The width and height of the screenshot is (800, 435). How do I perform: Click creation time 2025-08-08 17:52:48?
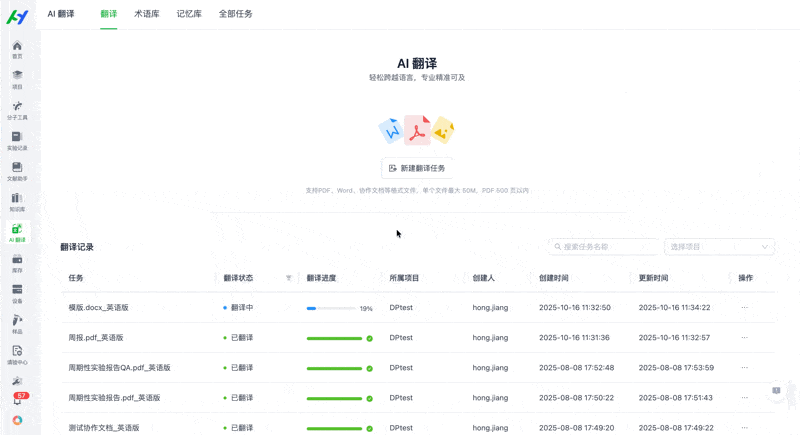[577, 368]
